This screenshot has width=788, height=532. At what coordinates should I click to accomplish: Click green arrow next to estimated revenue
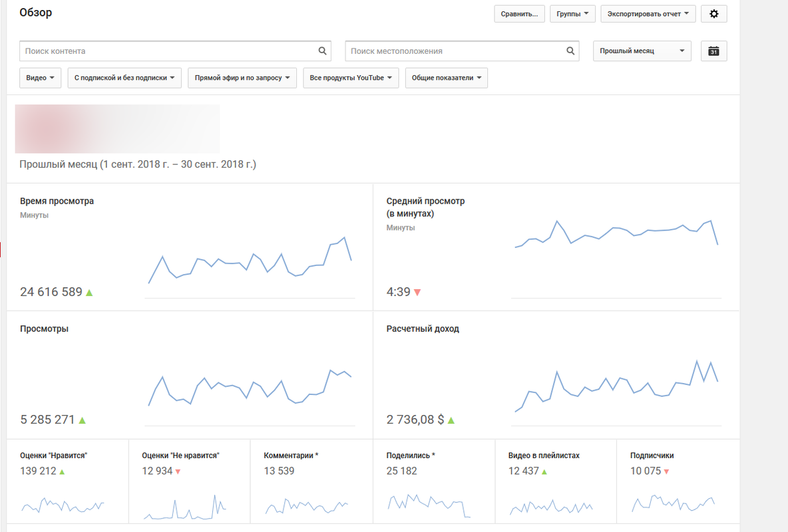[x=451, y=420]
